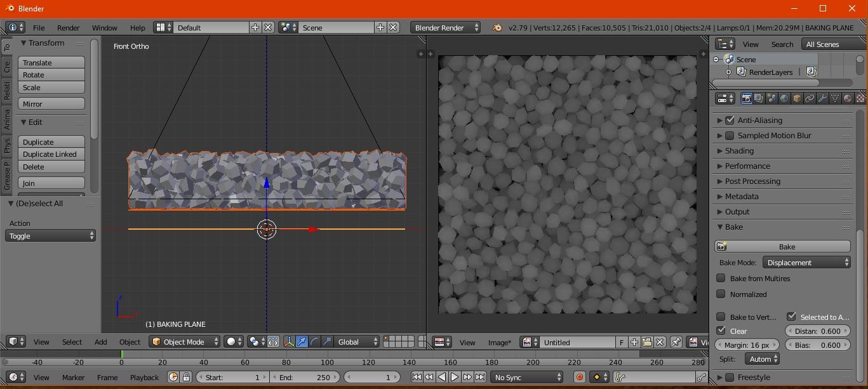Open the Image menu in image editor

[499, 343]
